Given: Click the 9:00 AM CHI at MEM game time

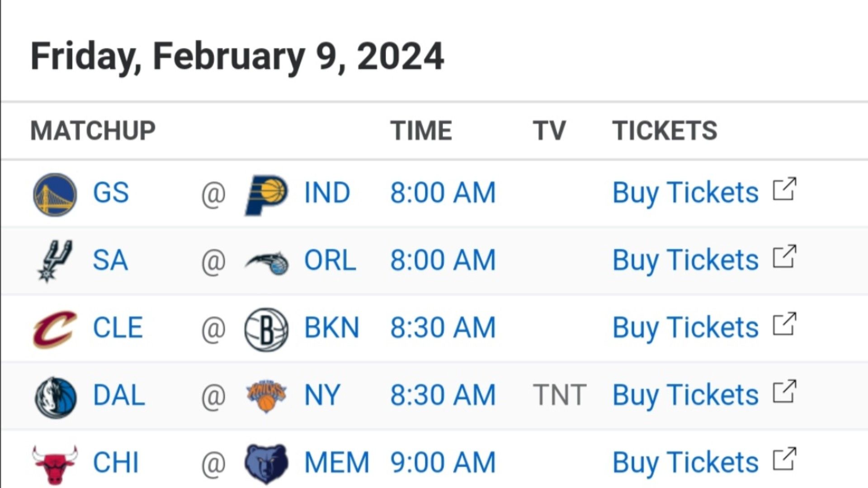Looking at the screenshot, I should click(443, 463).
